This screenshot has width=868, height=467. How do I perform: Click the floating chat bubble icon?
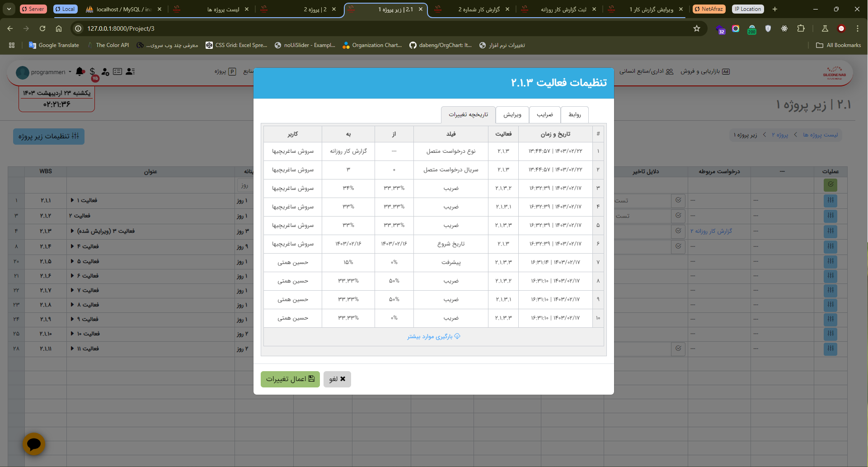(x=34, y=444)
